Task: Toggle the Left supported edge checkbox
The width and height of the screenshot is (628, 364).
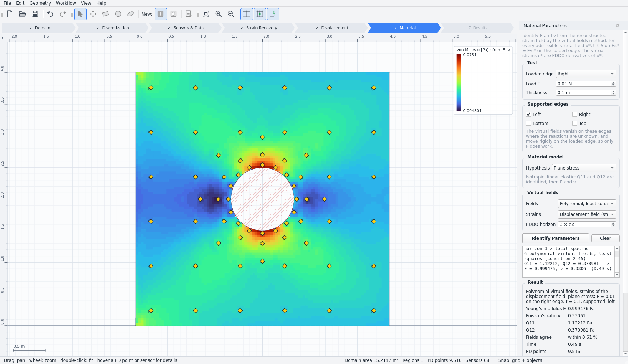Action: 528,114
